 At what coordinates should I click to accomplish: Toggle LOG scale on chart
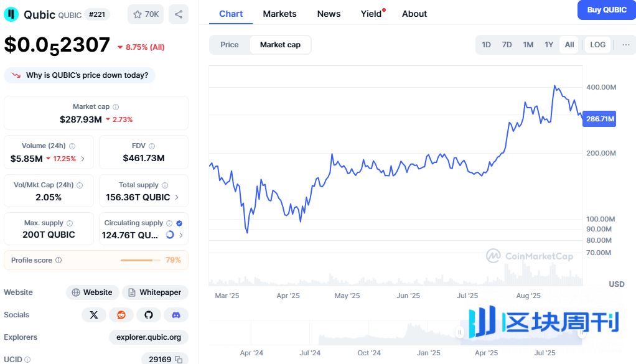[x=598, y=45]
